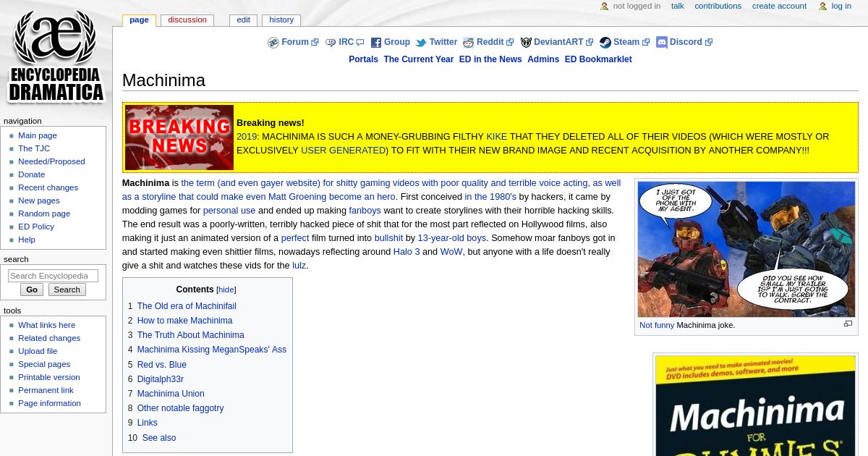Open the talk link
Viewport: 868px width, 456px height.
(677, 6)
